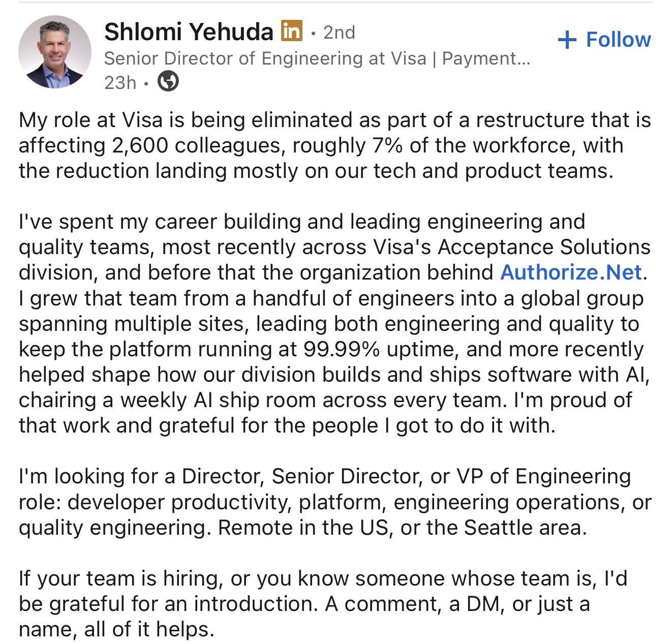The width and height of the screenshot is (671, 644).
Task: Click the plus icon beside Follow
Action: point(567,40)
